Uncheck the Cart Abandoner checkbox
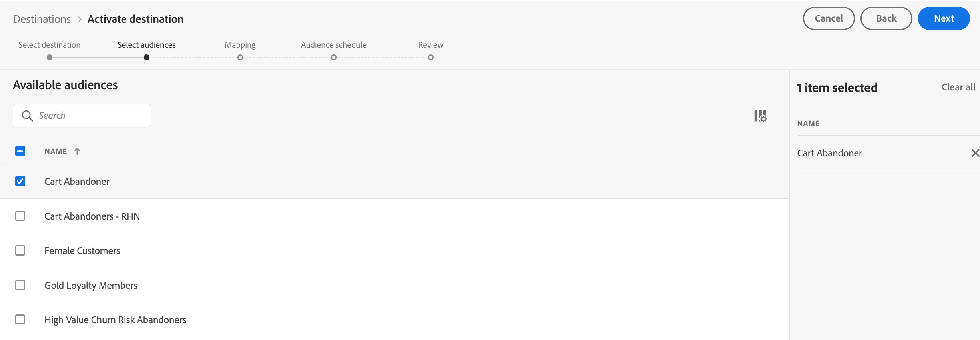 click(20, 181)
